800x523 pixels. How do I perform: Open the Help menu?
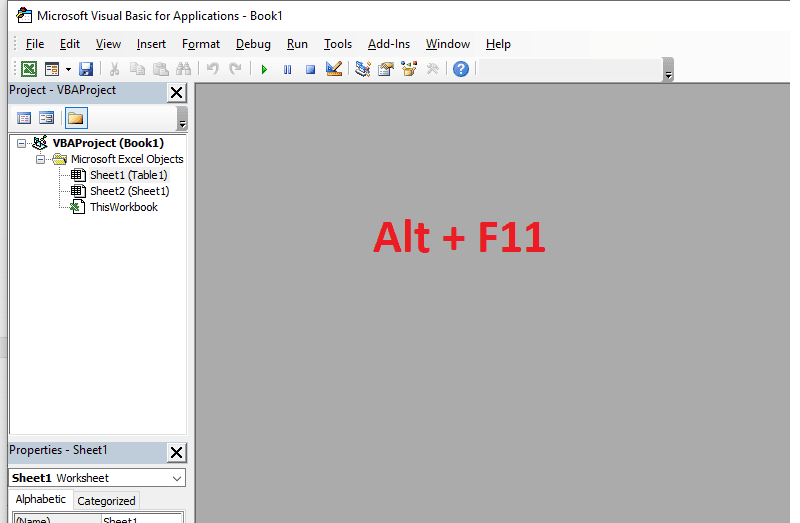498,44
